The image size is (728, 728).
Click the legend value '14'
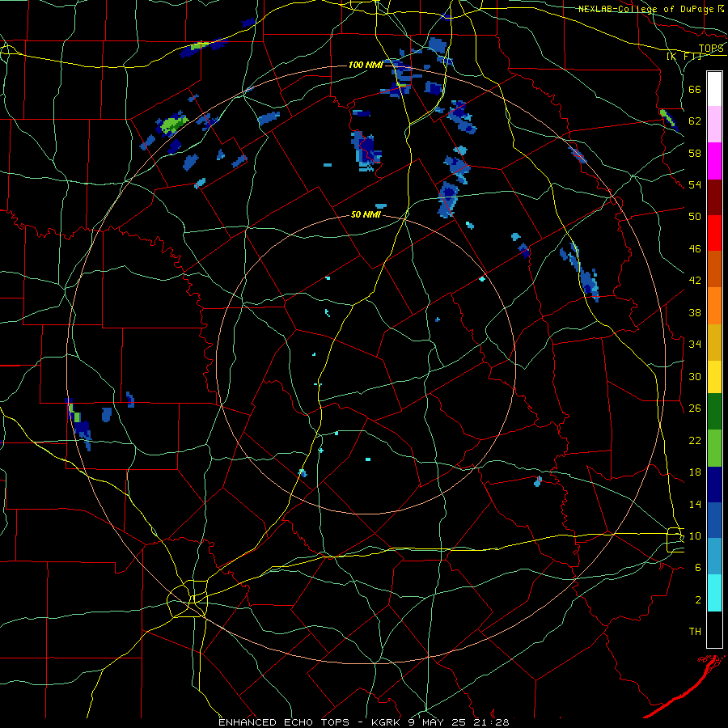point(695,504)
